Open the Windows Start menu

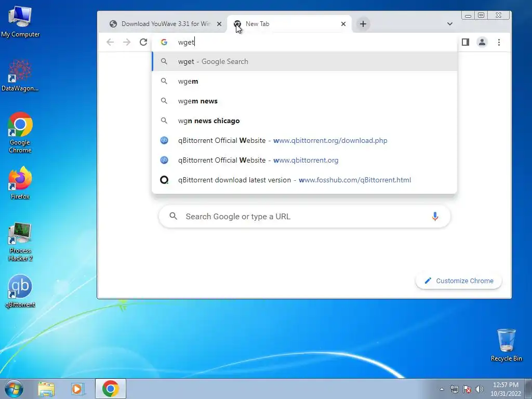pyautogui.click(x=14, y=389)
